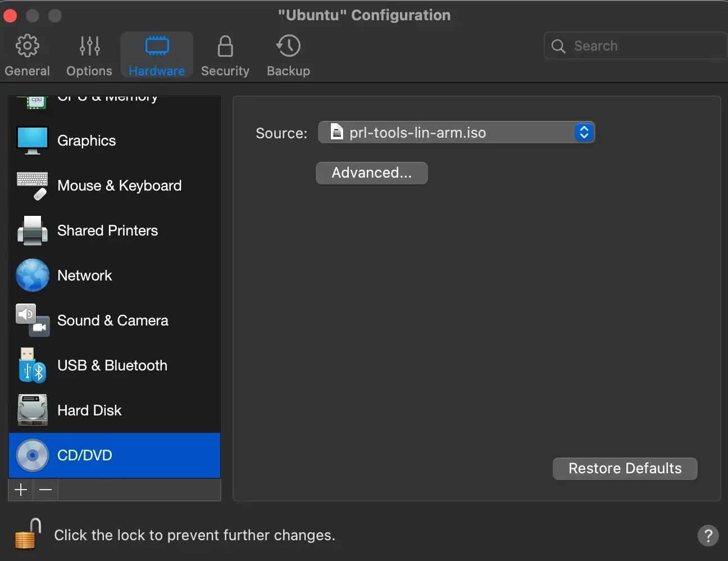Select the USB & Bluetooth icon

(32, 365)
